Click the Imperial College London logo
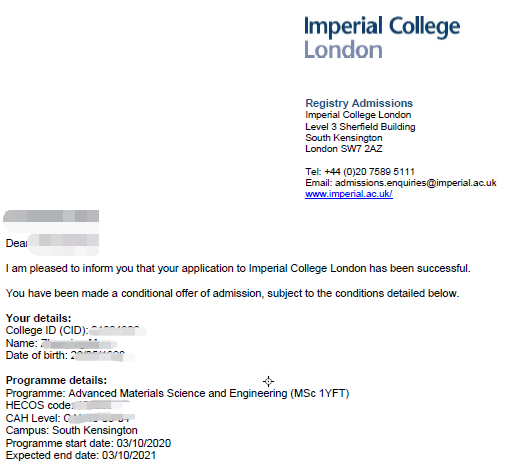The width and height of the screenshot is (510, 468). [382, 37]
